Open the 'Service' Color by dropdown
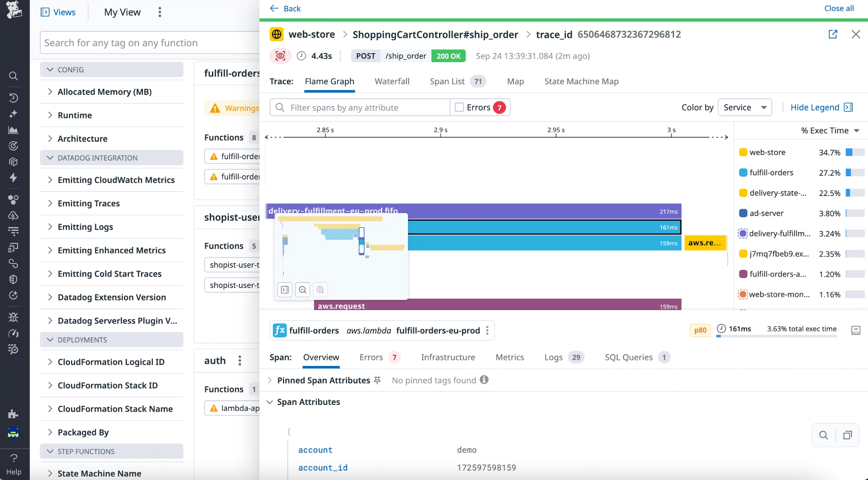 pos(745,107)
